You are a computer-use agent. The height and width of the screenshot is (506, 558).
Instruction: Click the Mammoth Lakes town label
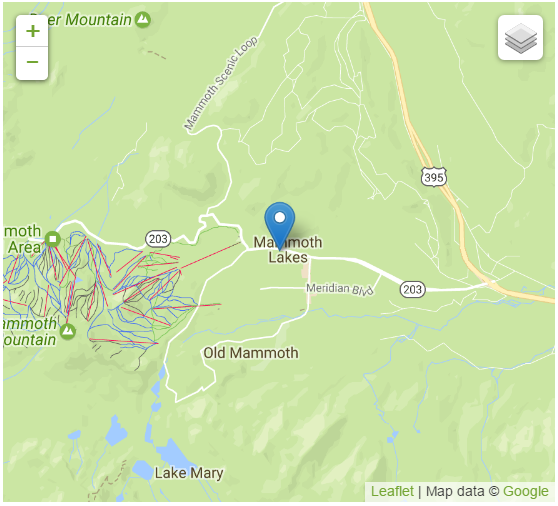288,249
